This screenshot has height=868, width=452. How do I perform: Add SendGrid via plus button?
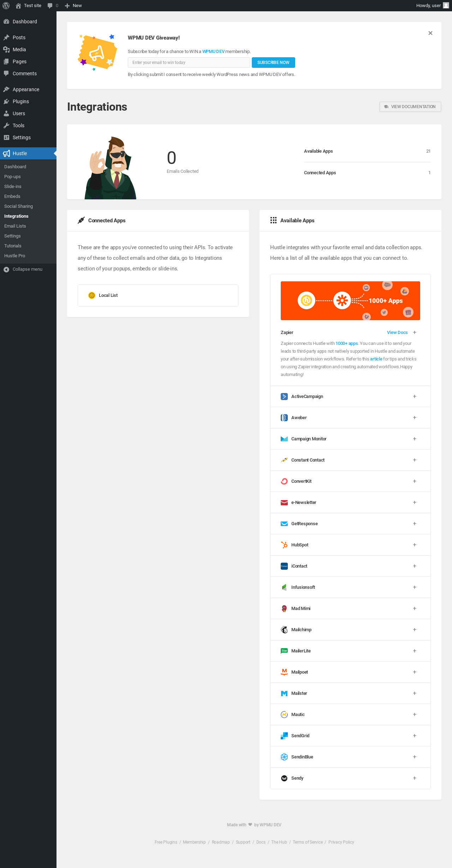coord(415,736)
